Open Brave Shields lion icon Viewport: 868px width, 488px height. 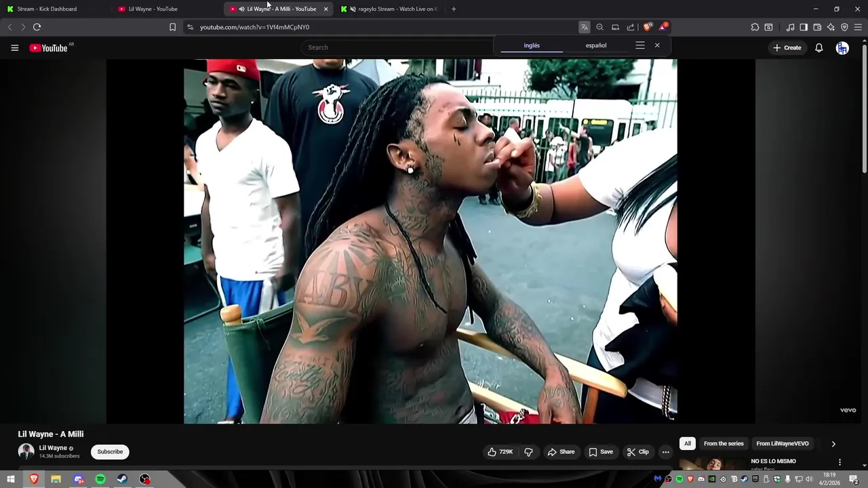coord(647,27)
